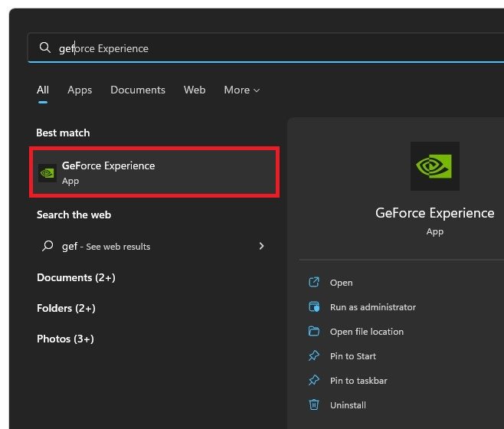Click the magnifier icon in search bar

click(45, 48)
